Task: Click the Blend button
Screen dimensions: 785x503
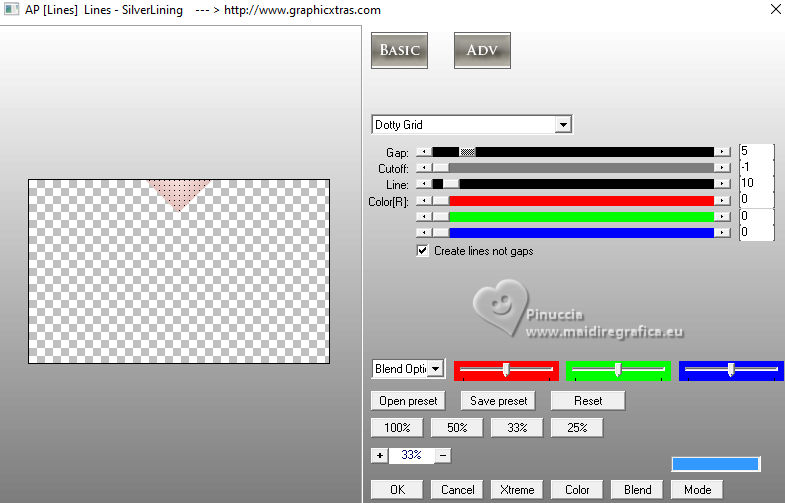Action: point(637,489)
